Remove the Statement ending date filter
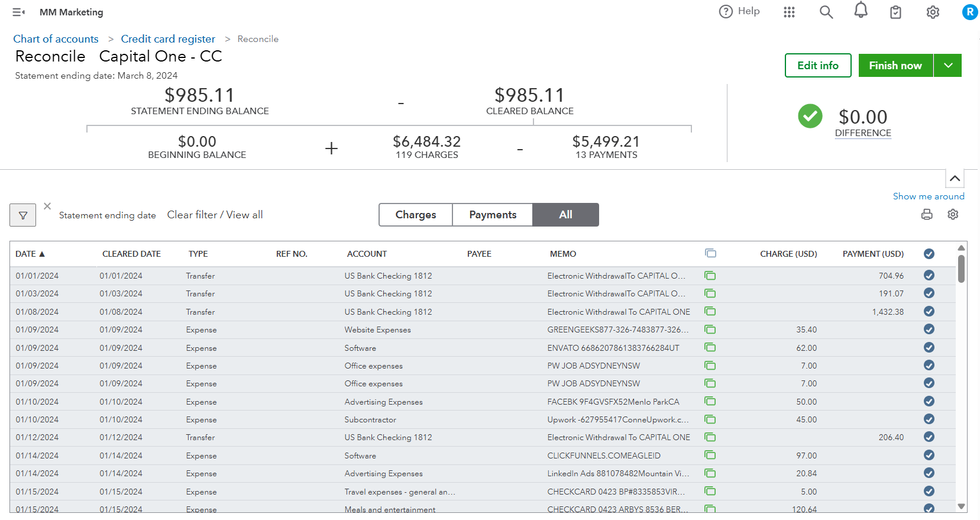Viewport: 980px width, 520px height. pos(47,206)
